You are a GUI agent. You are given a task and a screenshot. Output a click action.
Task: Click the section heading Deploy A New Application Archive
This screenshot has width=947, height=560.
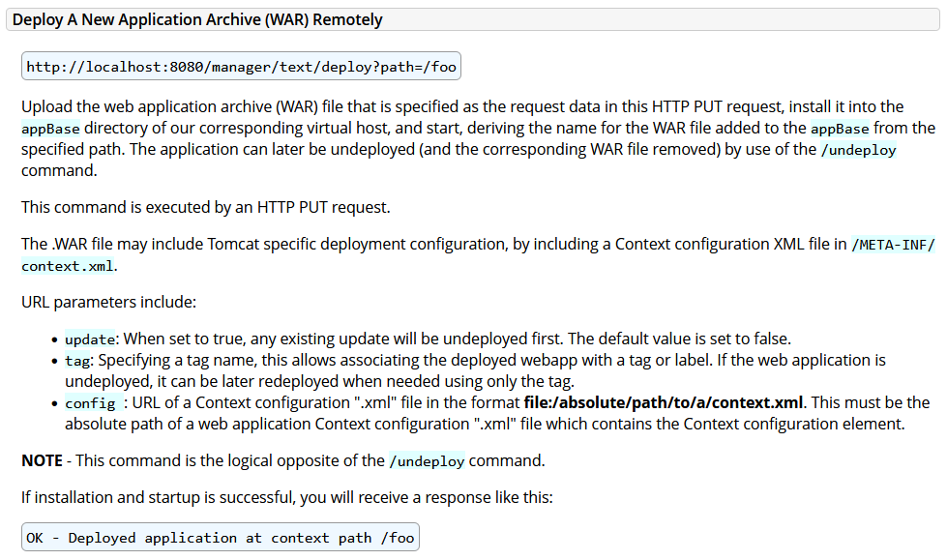(197, 20)
